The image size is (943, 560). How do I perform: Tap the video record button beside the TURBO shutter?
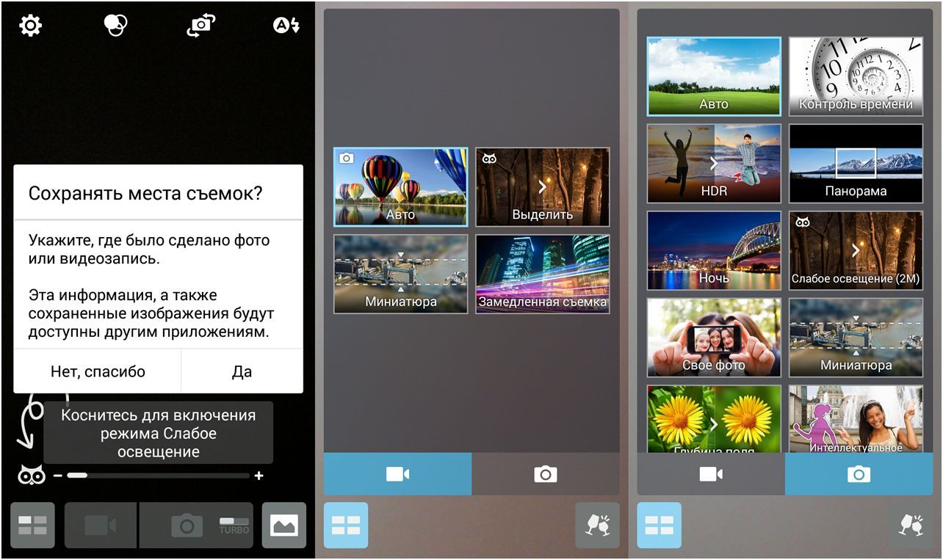tap(101, 525)
